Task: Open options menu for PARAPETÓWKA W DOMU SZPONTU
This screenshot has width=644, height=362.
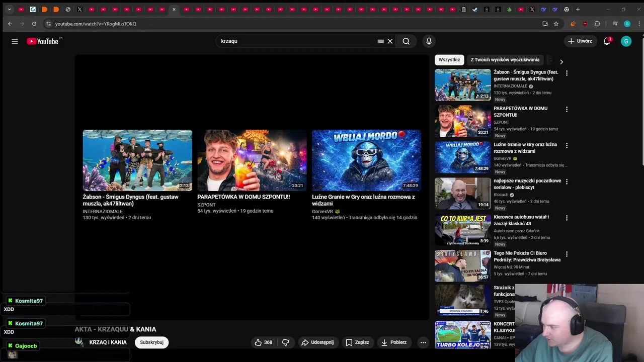Action: (567, 109)
